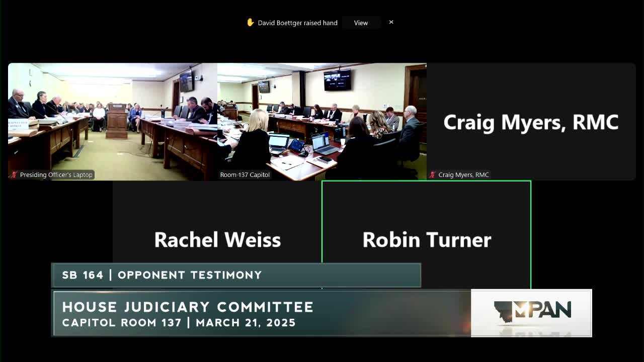Click the Room 137 Capitol label
Screen dimensions: 644x362
(245, 174)
